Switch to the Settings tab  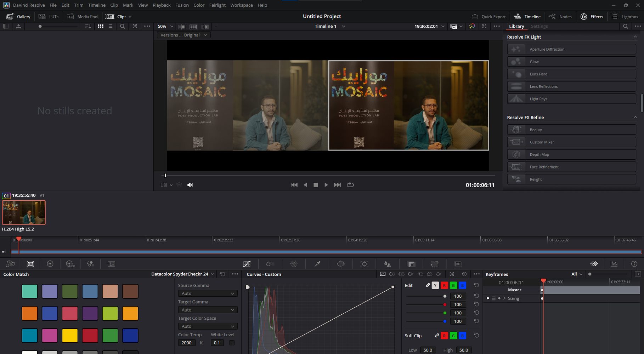pos(539,26)
